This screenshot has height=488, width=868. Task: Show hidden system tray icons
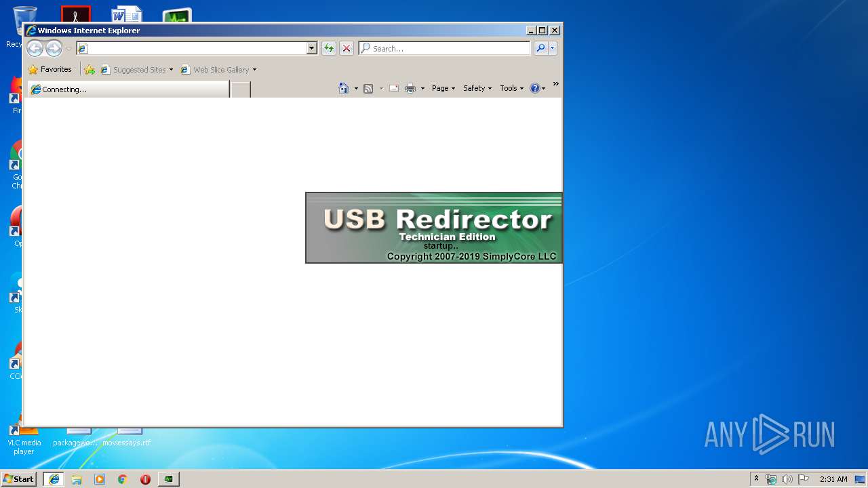(757, 479)
